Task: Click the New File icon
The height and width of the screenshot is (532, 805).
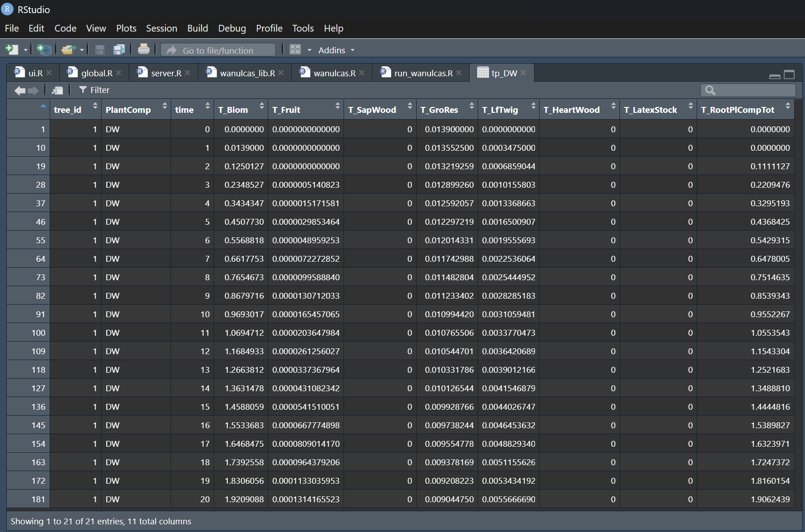Action: click(11, 50)
